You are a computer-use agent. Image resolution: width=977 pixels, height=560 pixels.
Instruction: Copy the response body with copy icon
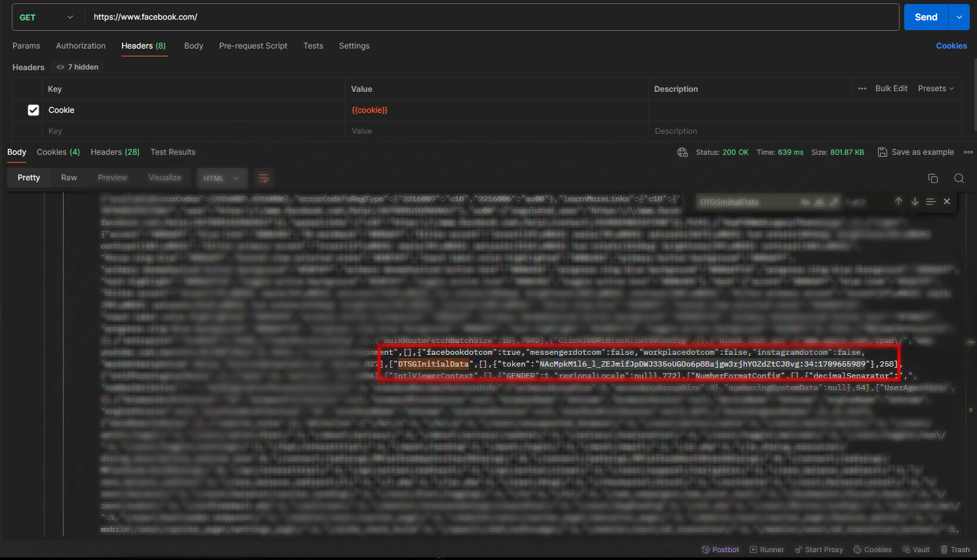click(933, 178)
